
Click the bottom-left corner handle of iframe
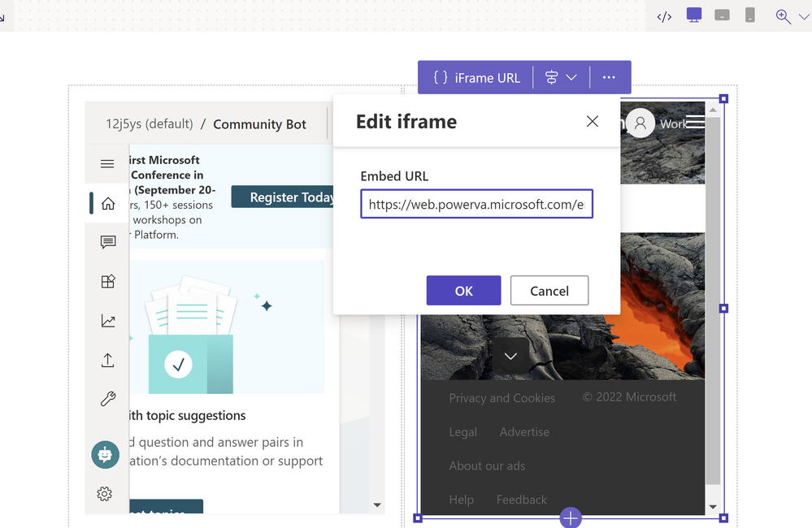coord(418,517)
